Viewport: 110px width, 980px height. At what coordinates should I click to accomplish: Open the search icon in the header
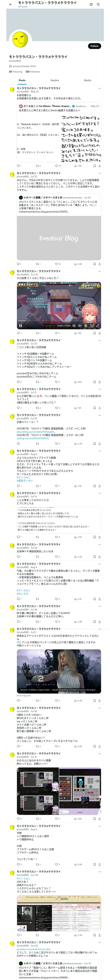point(98,5)
